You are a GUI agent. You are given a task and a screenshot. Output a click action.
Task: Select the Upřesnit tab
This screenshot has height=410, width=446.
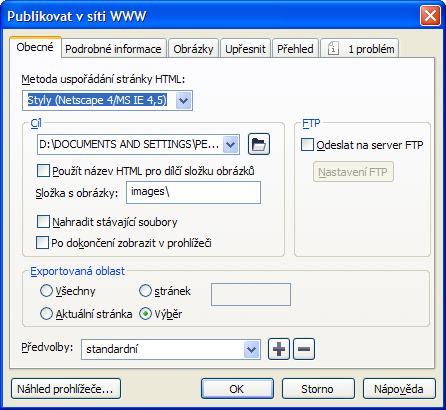click(245, 49)
